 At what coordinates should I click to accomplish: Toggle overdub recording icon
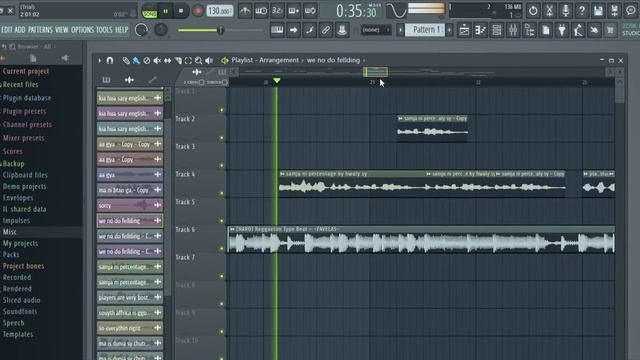293,11
